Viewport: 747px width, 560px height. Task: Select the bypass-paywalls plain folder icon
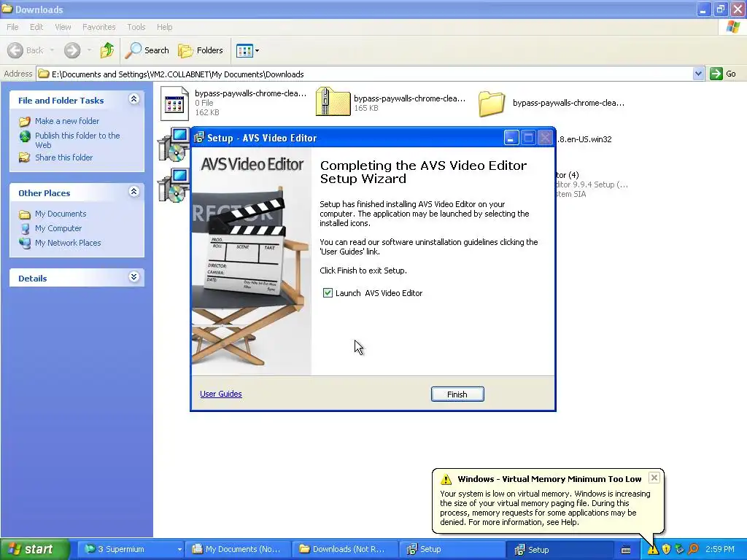point(492,104)
